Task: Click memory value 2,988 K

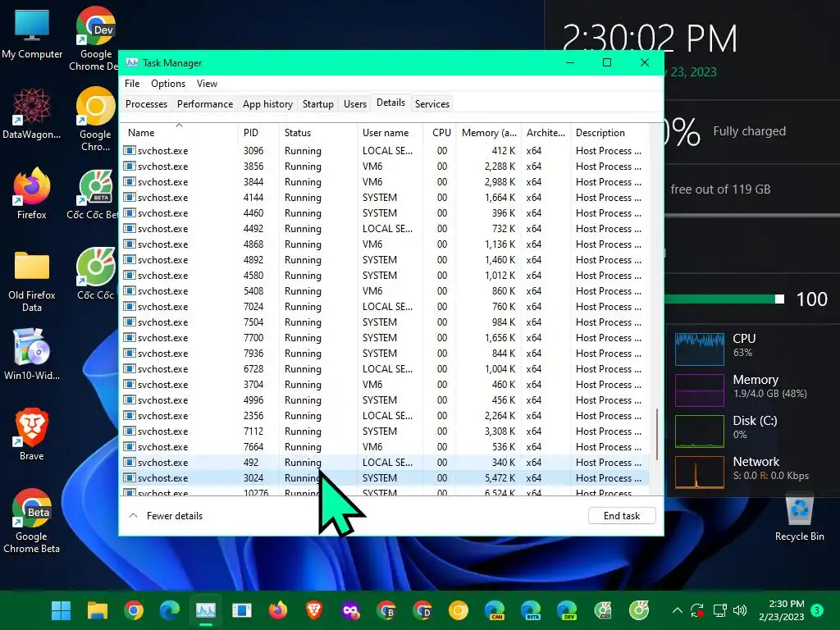Action: point(500,181)
